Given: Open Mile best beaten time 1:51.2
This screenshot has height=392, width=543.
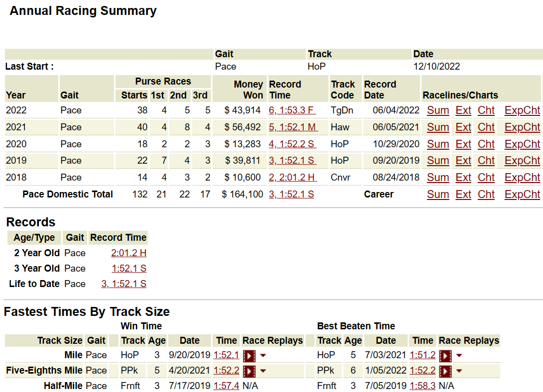Looking at the screenshot, I should (423, 355).
